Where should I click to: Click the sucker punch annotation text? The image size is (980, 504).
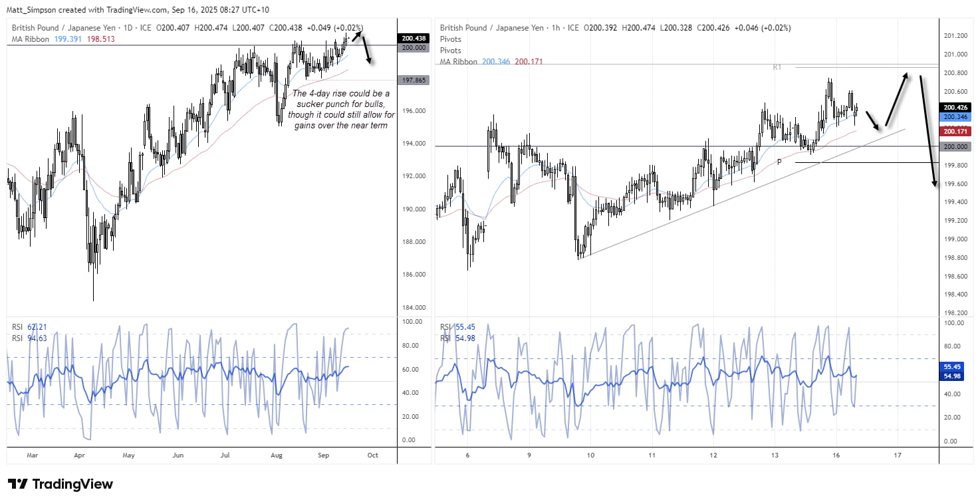pyautogui.click(x=341, y=109)
